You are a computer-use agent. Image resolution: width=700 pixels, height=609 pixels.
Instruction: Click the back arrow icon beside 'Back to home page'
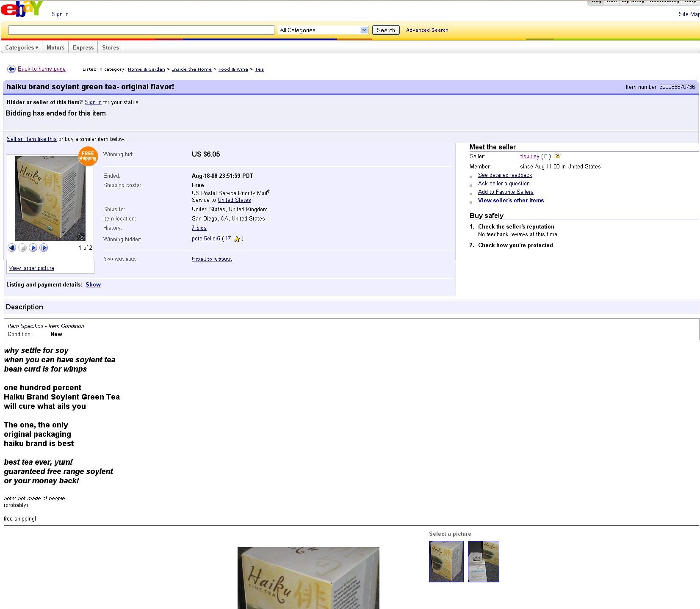tap(11, 69)
